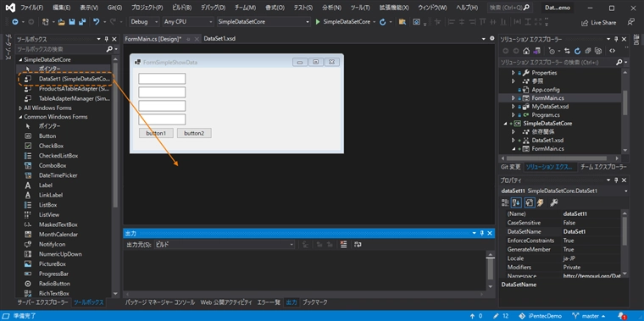The width and height of the screenshot is (644, 321).
Task: Click View Code icon in Solution Explorer
Action: [612, 51]
